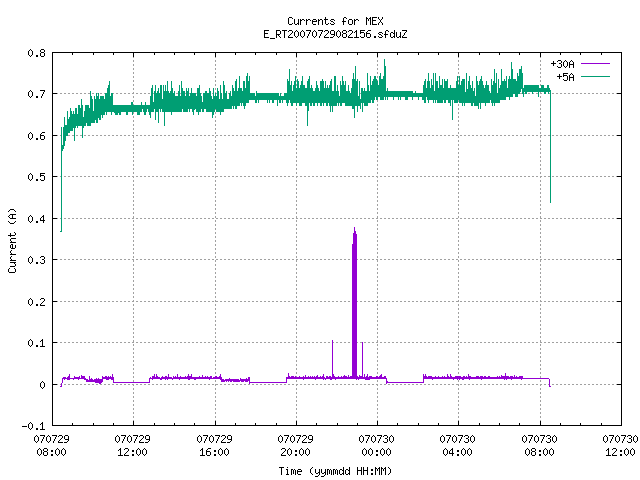Click the +5A legend label
This screenshot has height=480, width=640.
pyautogui.click(x=565, y=77)
